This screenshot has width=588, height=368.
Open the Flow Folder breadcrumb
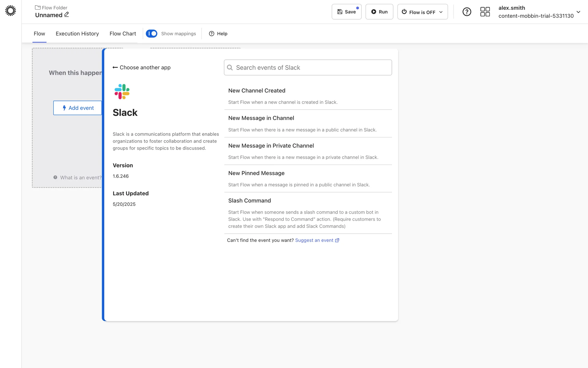[x=51, y=7]
